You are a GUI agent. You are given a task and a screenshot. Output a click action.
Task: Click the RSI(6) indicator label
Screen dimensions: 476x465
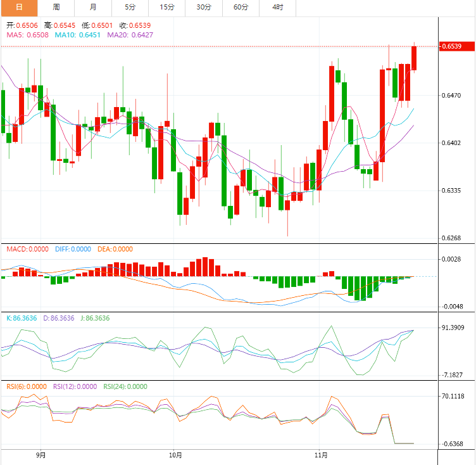click(27, 386)
